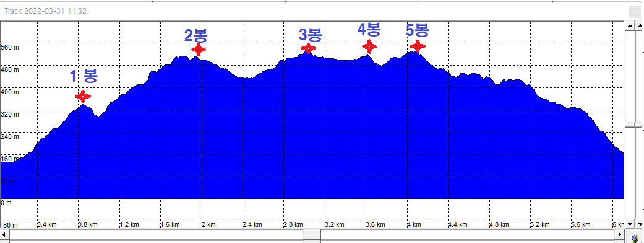
Task: Click the "5.6 km" distance label
Action: [581, 225]
